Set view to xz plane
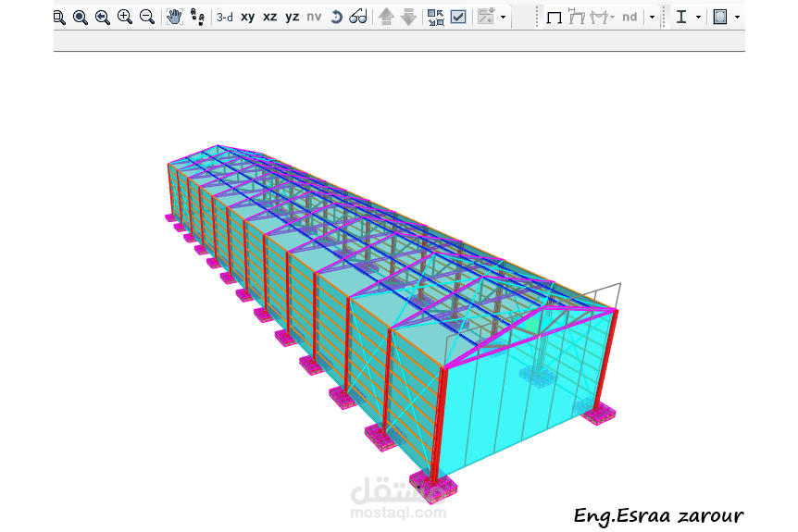798x532 pixels. tap(269, 18)
